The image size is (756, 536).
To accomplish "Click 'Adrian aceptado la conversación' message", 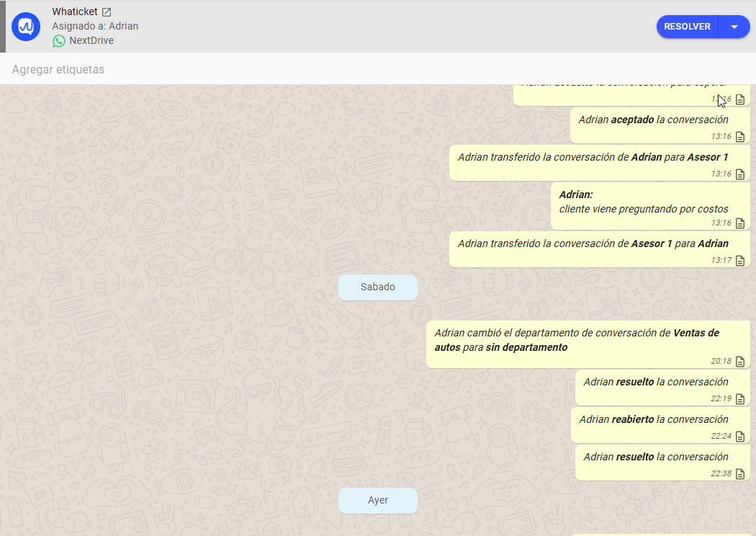I will [660, 125].
